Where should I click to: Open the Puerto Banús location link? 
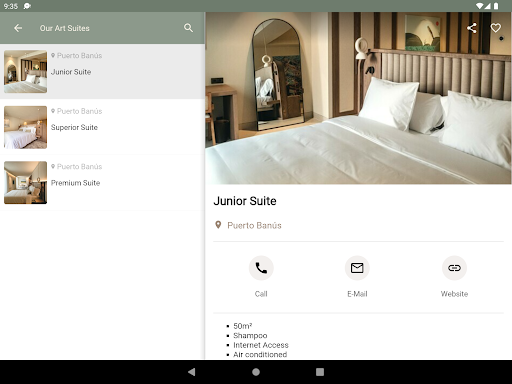pos(254,226)
